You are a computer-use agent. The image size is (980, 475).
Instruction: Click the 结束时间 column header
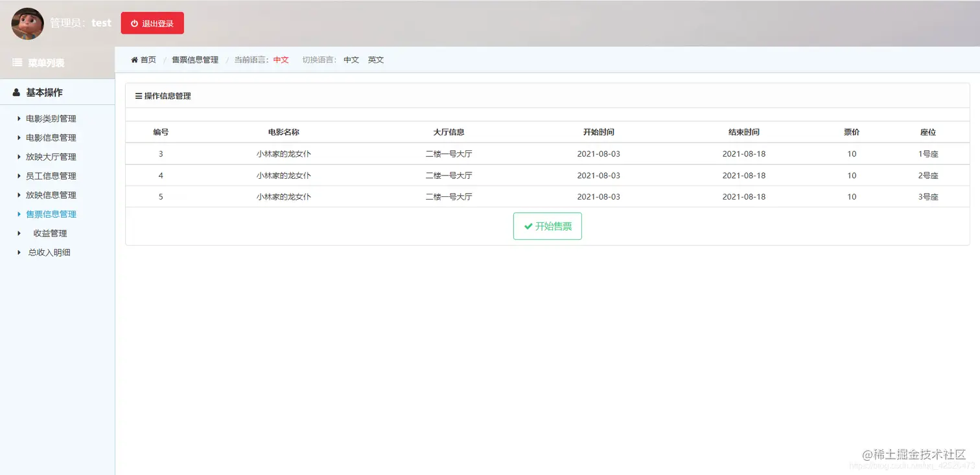[x=744, y=132]
